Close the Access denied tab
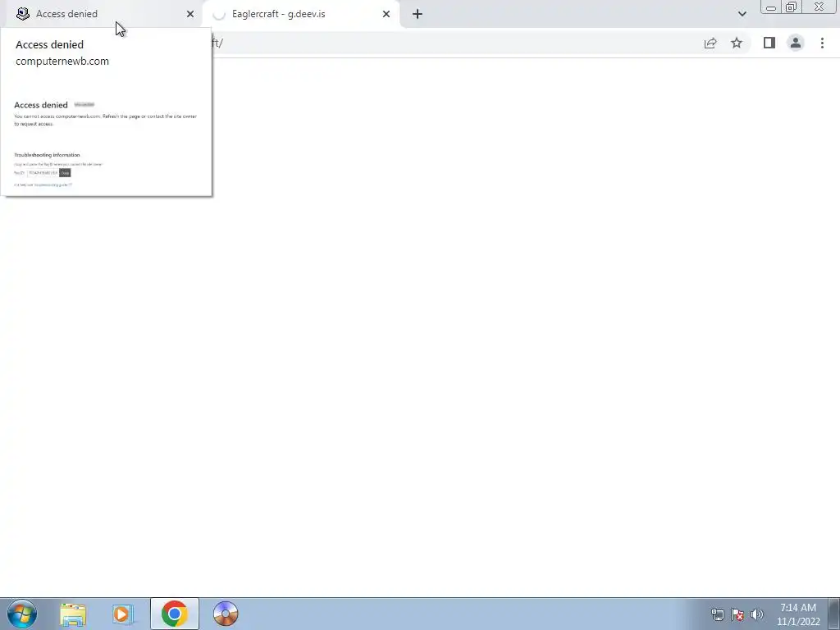 coord(190,14)
